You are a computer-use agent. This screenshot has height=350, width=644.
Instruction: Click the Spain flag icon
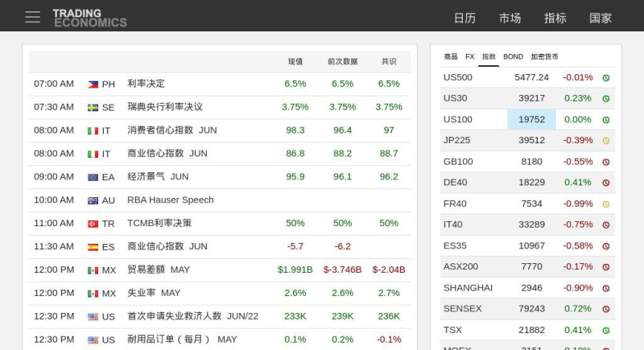(93, 247)
